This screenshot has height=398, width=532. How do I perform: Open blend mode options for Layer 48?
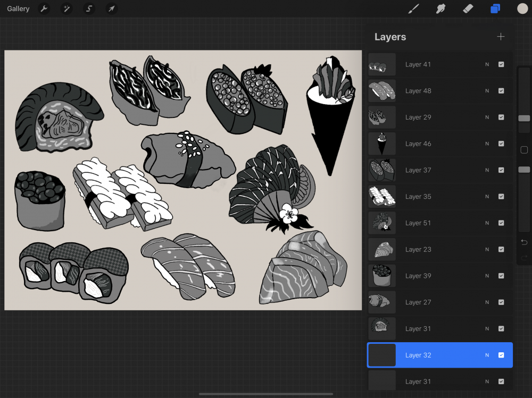(x=487, y=91)
